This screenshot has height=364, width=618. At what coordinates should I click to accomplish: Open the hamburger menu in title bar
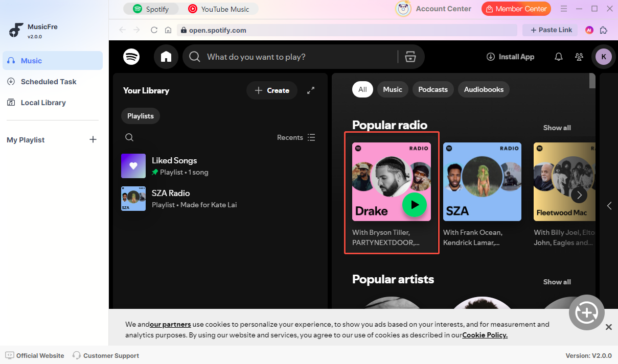(x=564, y=9)
